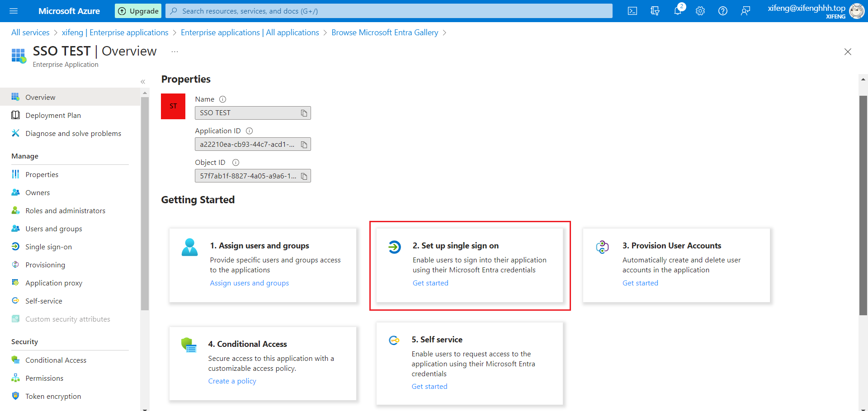Open the help question mark icon

coord(723,11)
